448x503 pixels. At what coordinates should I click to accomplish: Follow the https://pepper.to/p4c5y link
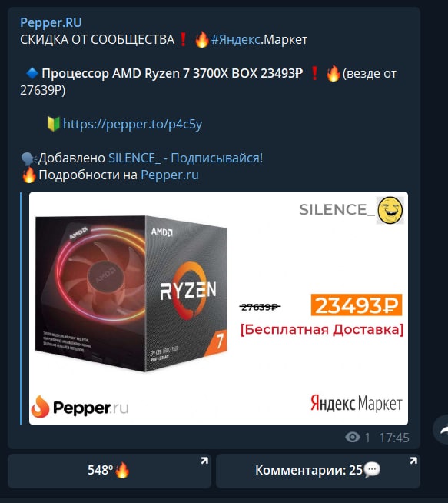point(132,124)
